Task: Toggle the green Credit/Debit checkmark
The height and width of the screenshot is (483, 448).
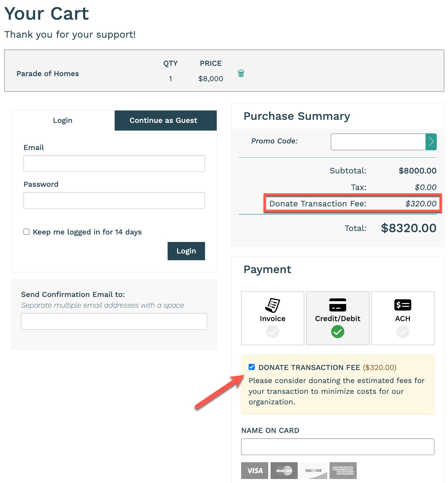Action: pyautogui.click(x=338, y=332)
